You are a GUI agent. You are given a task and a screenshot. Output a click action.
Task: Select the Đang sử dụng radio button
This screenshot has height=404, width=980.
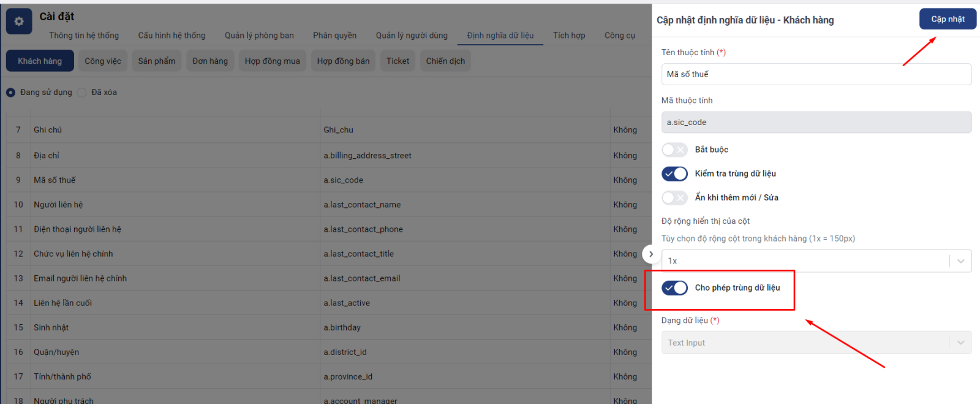tap(11, 93)
